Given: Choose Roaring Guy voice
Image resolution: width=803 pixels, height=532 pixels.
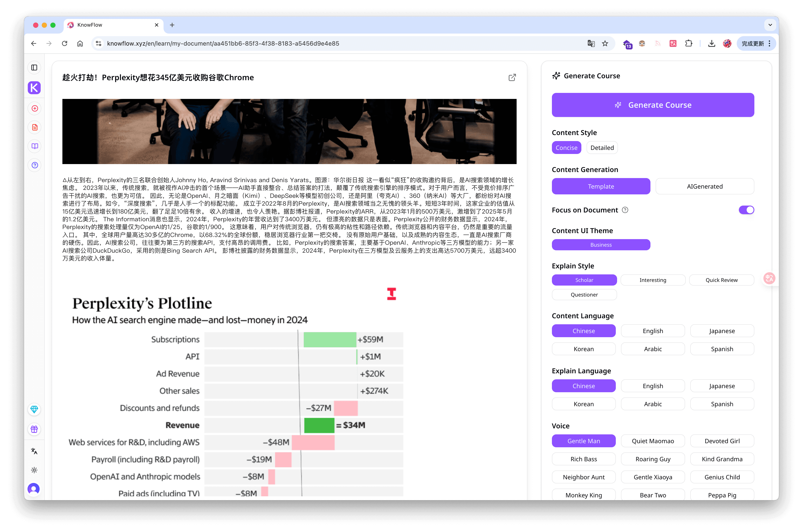Looking at the screenshot, I should tap(653, 459).
